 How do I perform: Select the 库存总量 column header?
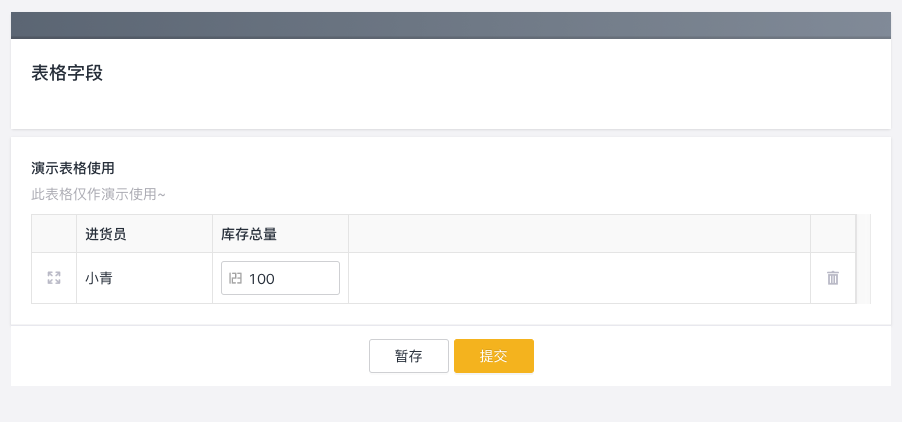point(249,234)
